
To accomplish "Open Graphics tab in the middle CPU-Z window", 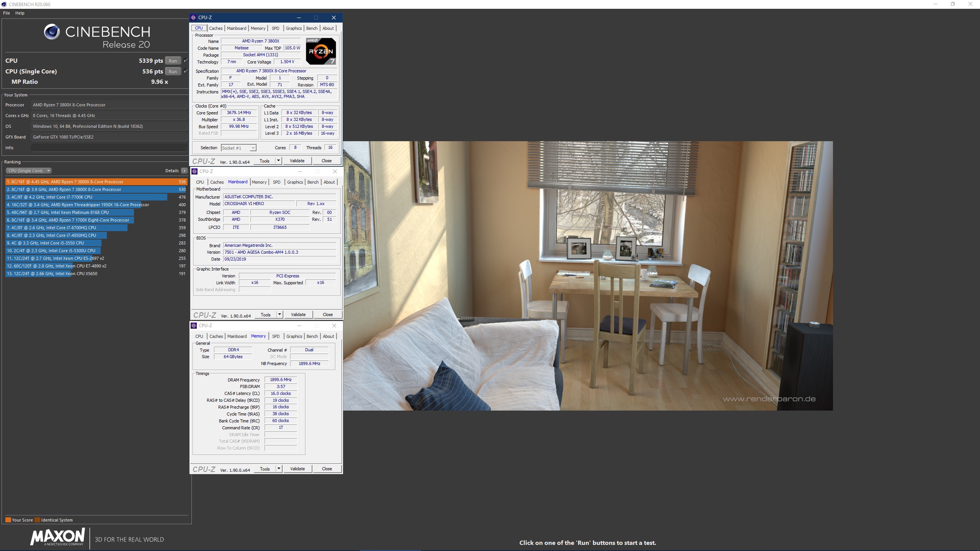I will (295, 182).
